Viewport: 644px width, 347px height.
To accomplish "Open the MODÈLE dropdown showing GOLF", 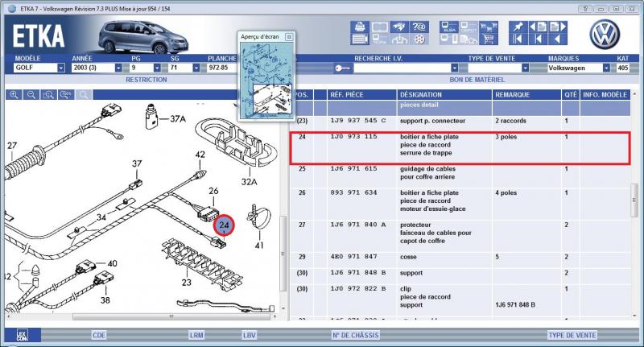I will pos(61,68).
